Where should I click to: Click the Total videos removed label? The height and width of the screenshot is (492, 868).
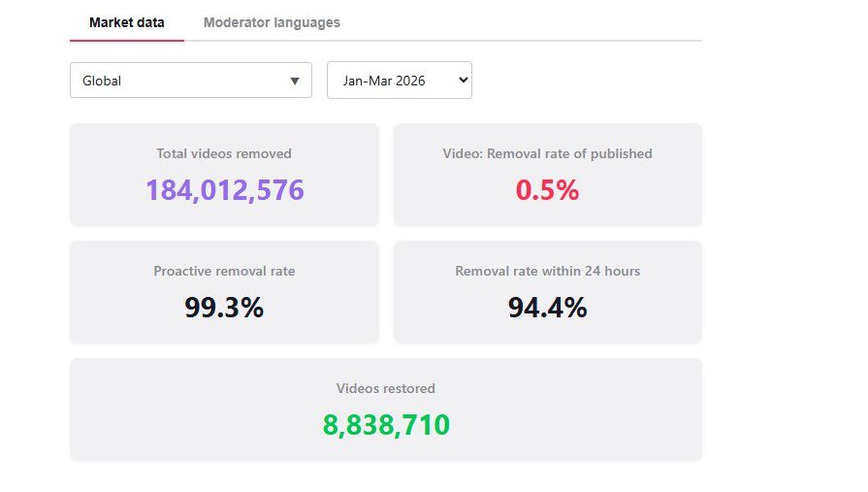pyautogui.click(x=224, y=153)
